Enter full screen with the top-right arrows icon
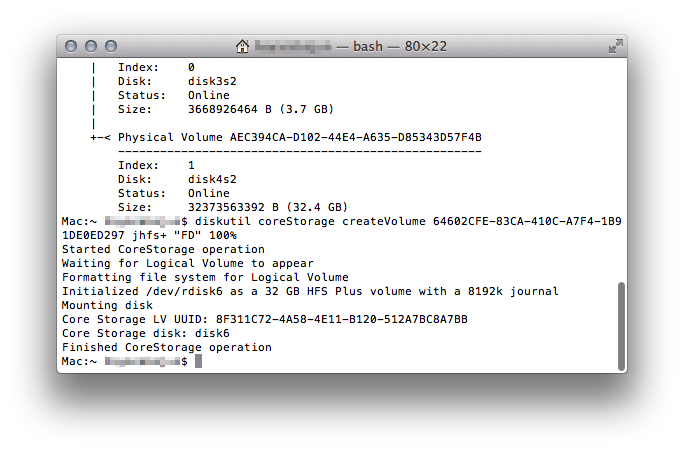Screen dimensions: 684x452 pyautogui.click(x=615, y=46)
